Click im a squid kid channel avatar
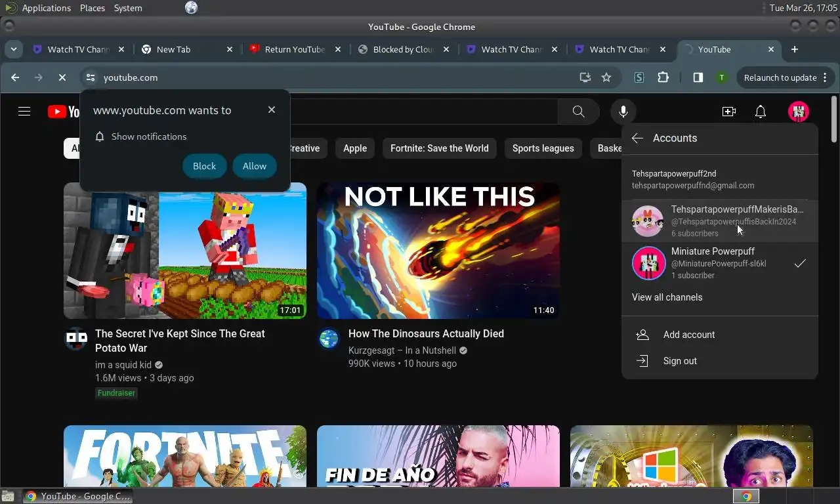This screenshot has width=840, height=504. pos(76,339)
